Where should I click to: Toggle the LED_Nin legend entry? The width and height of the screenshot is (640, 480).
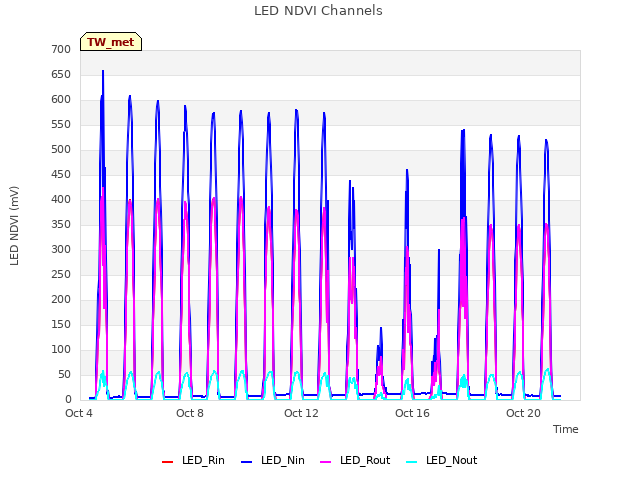(273, 460)
